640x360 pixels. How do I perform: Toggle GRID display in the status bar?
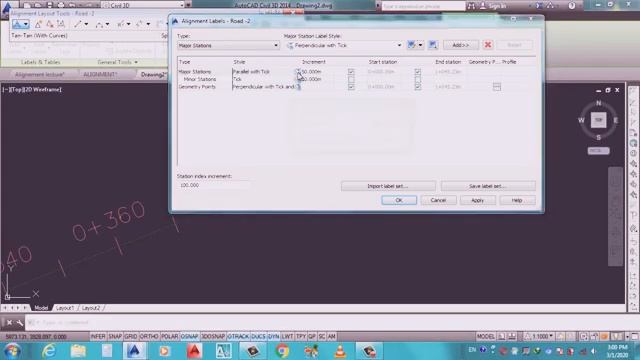click(x=131, y=336)
